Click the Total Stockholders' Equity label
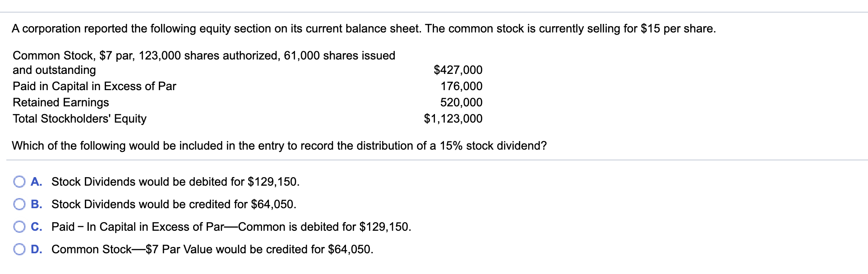 (79, 119)
